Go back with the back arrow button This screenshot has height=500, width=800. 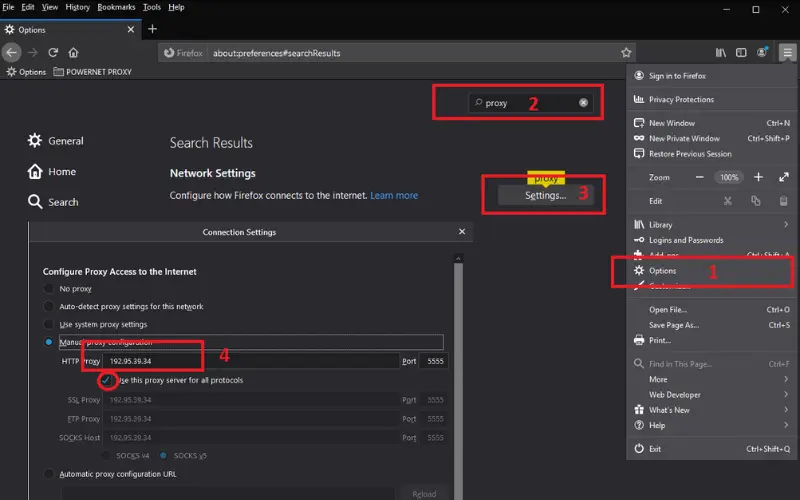(11, 53)
